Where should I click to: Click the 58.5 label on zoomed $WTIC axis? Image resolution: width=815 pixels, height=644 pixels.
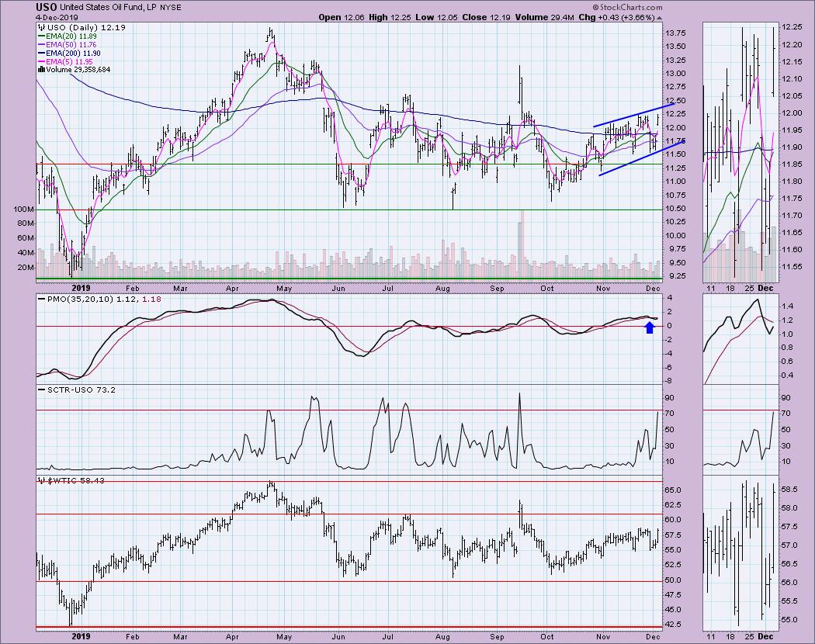tap(789, 490)
